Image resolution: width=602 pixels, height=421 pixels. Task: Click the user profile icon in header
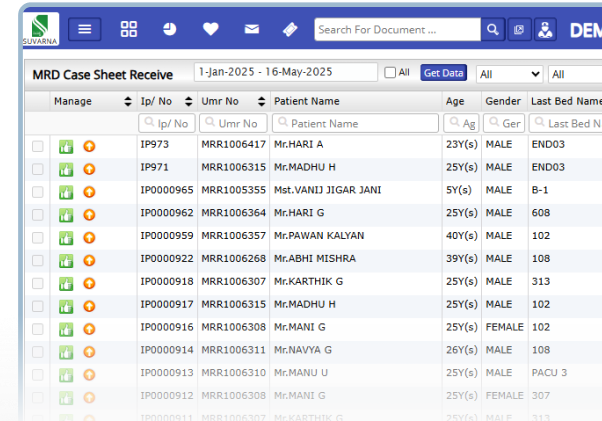tap(545, 30)
